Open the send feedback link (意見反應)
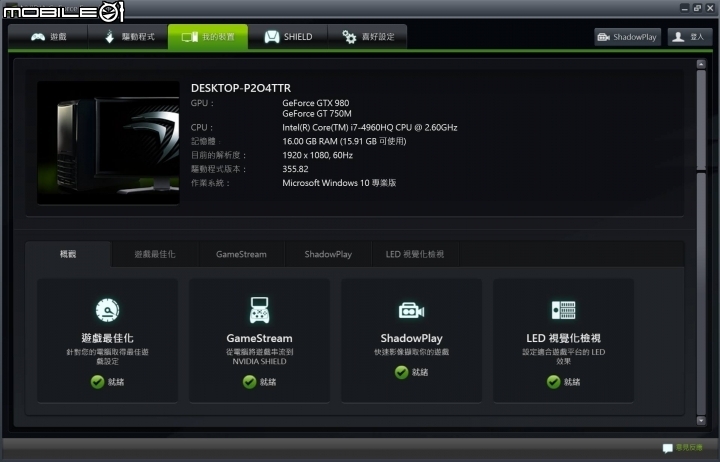This screenshot has width=720, height=462. pos(689,447)
